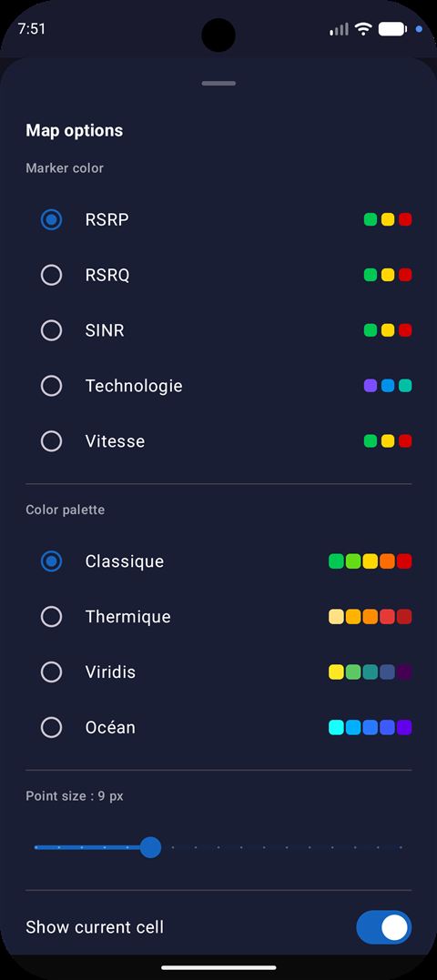The width and height of the screenshot is (437, 980).
Task: Select the RSRP marker color radio button
Action: coord(51,219)
